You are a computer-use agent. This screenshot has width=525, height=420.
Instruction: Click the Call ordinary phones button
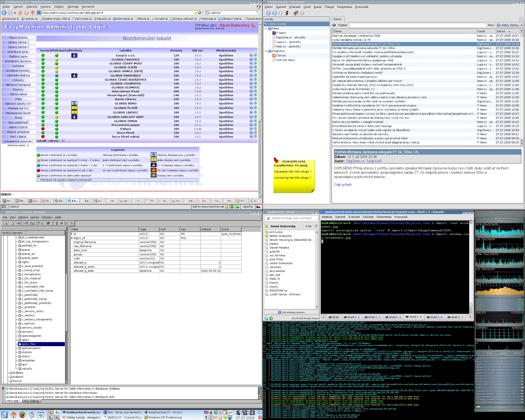[291, 312]
